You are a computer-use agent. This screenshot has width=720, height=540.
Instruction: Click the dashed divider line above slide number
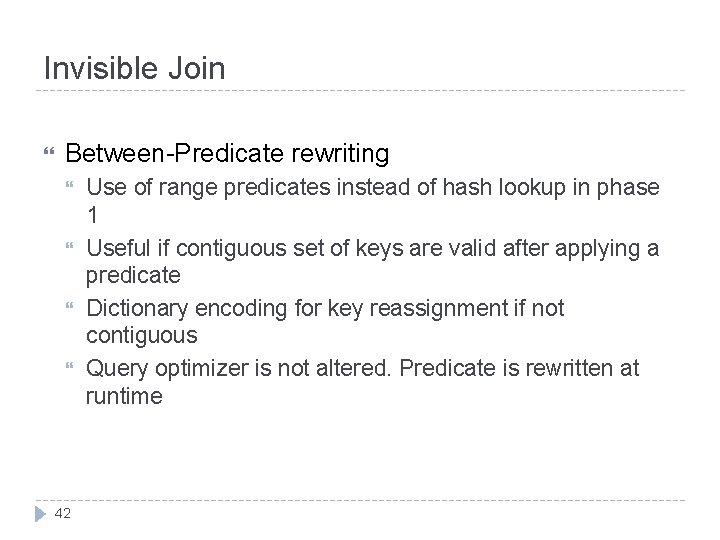360,500
